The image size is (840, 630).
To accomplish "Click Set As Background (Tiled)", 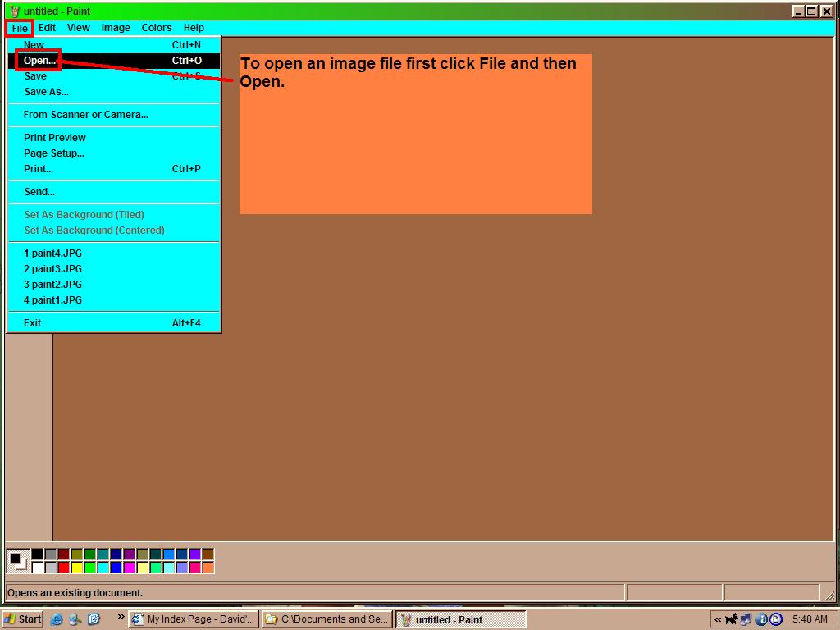I will point(113,215).
